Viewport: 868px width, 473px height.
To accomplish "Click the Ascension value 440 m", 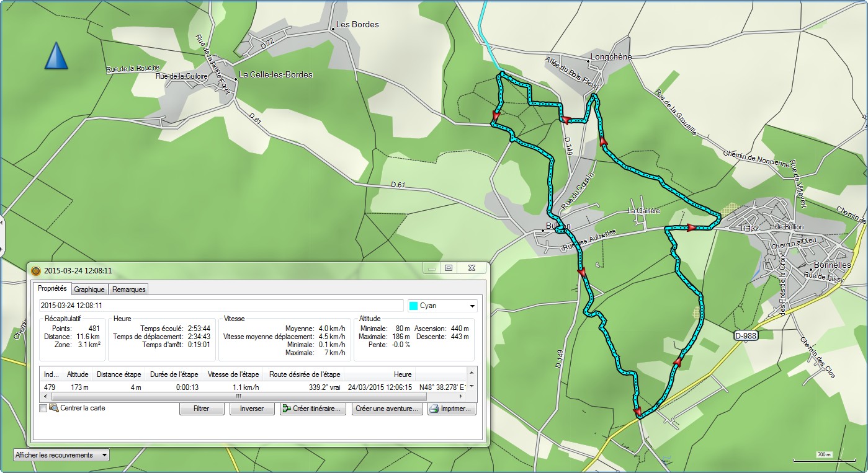I will (x=461, y=329).
